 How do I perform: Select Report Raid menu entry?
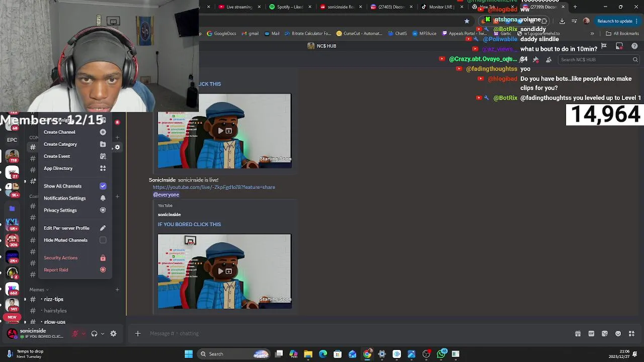[74, 270]
